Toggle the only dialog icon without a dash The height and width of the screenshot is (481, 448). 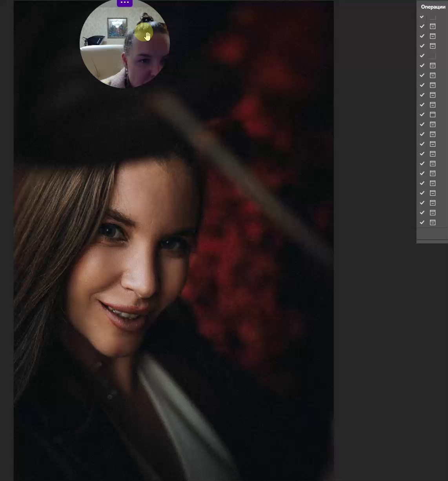click(433, 115)
